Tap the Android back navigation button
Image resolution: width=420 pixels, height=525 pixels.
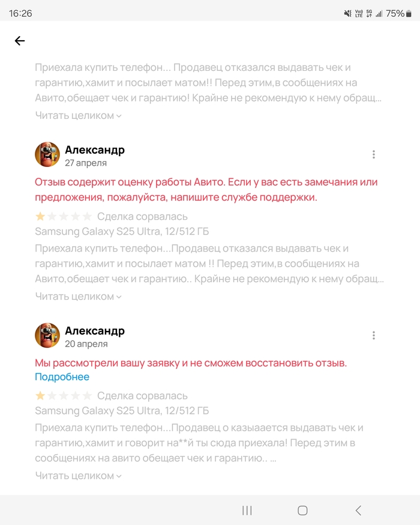coord(358,511)
